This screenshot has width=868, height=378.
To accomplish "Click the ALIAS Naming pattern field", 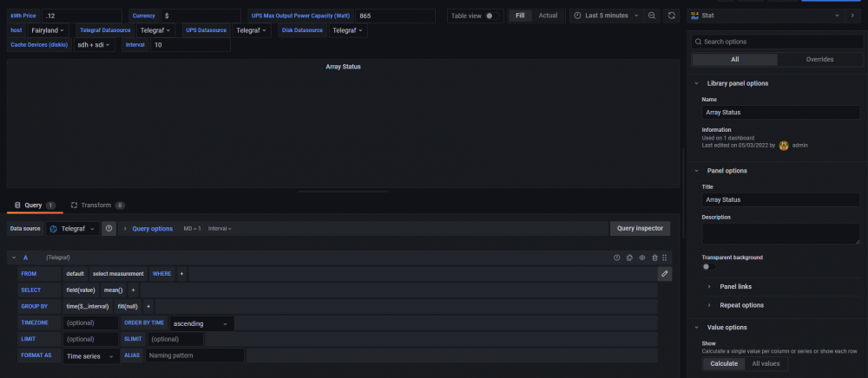I will pos(194,355).
